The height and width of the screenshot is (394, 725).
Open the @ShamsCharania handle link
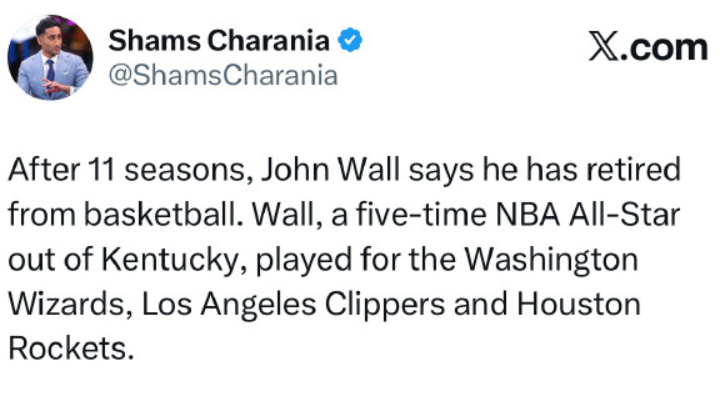point(223,75)
